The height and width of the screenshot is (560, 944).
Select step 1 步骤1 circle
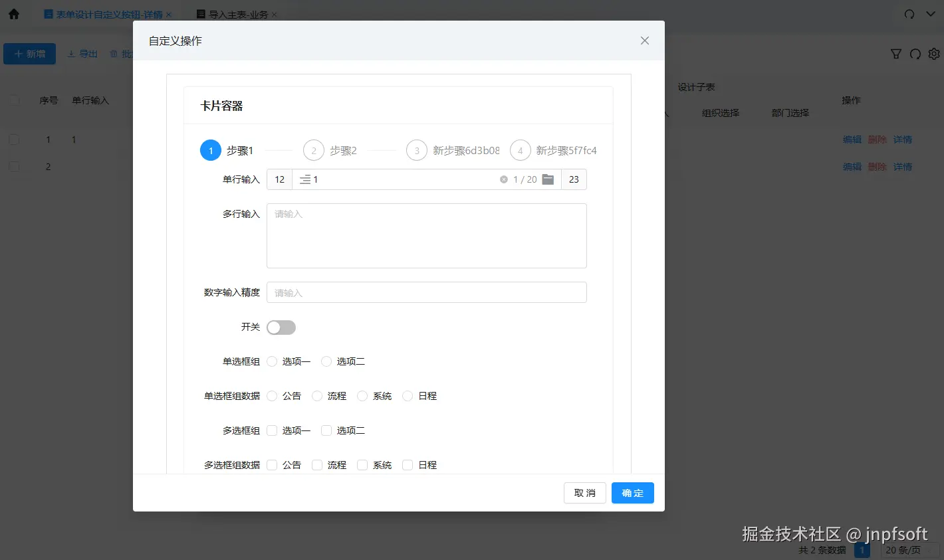click(211, 150)
